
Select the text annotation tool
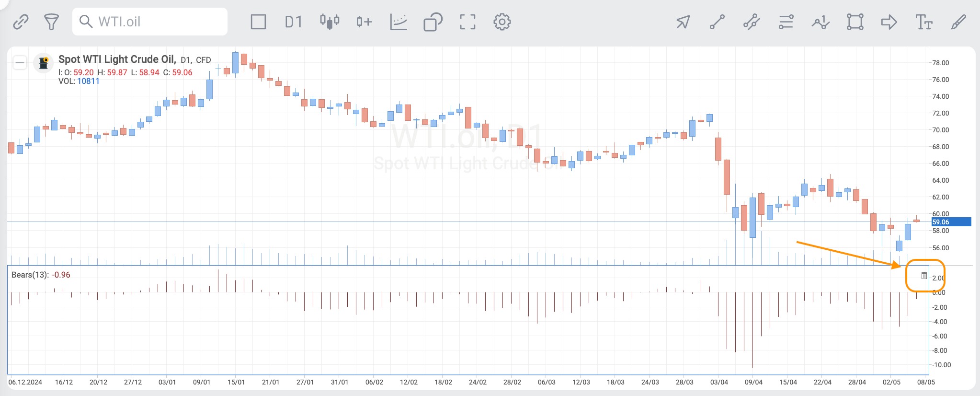[924, 22]
